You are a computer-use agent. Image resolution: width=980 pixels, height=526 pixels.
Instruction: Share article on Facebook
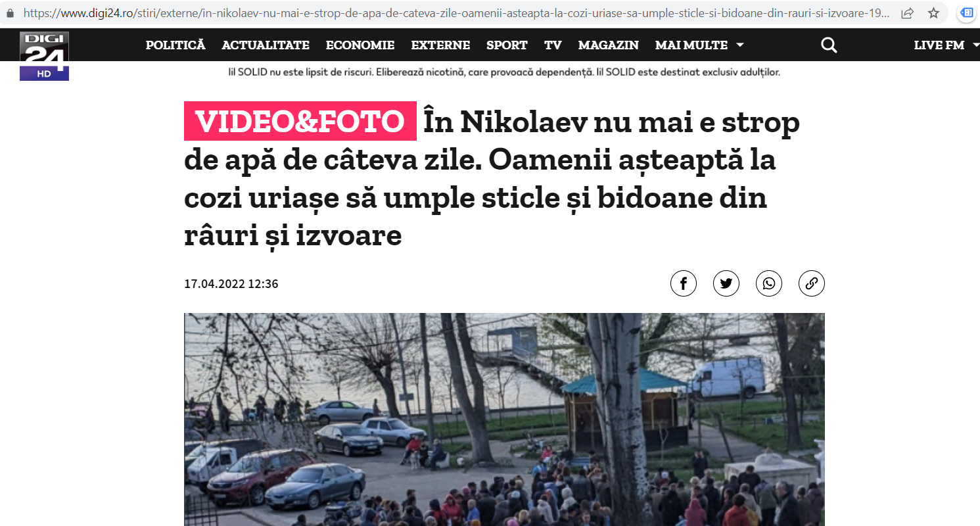(x=684, y=283)
